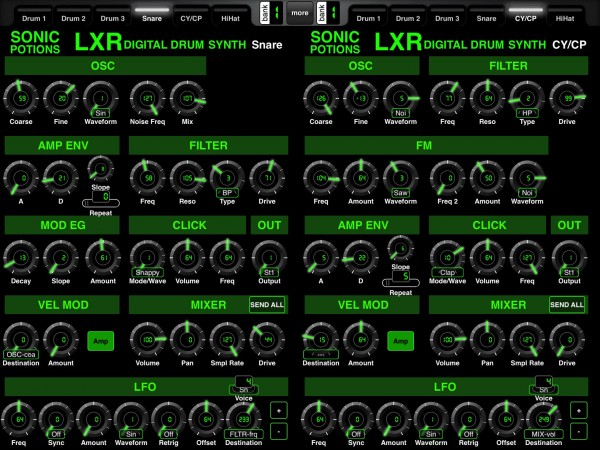The image size is (600, 450).
Task: Click CY/CP Filter Drive knob
Action: [567, 98]
